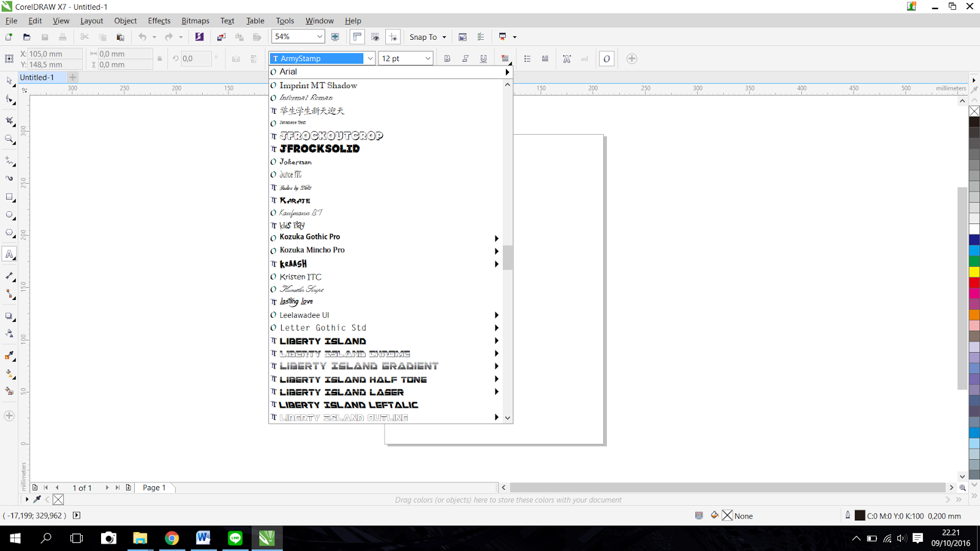Viewport: 980px width, 551px height.
Task: Select the Drop Shadow tool
Action: point(9,317)
